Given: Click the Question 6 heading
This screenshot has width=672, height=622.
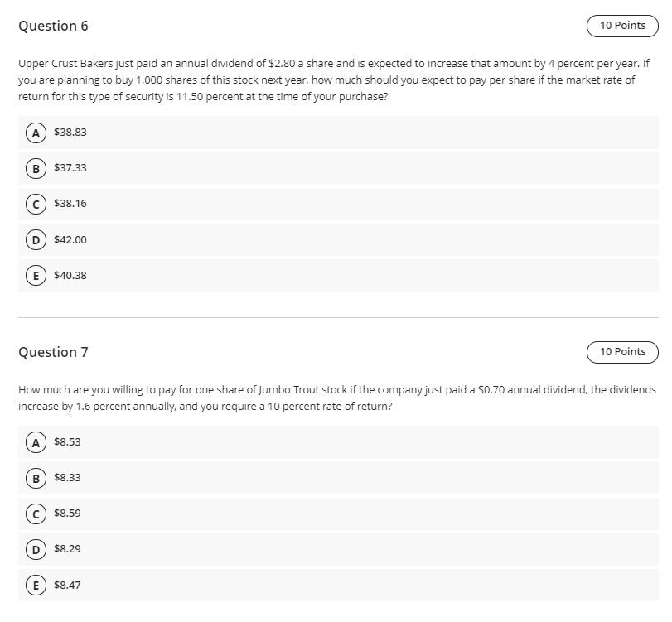Looking at the screenshot, I should (x=53, y=26).
